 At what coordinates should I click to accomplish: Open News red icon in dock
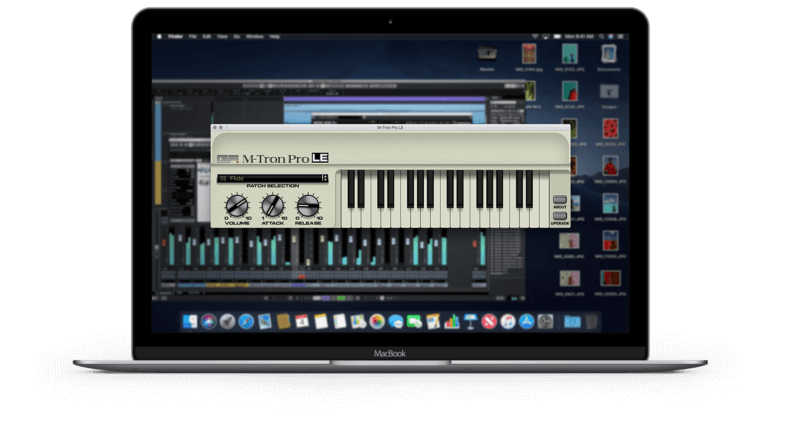coord(489,322)
